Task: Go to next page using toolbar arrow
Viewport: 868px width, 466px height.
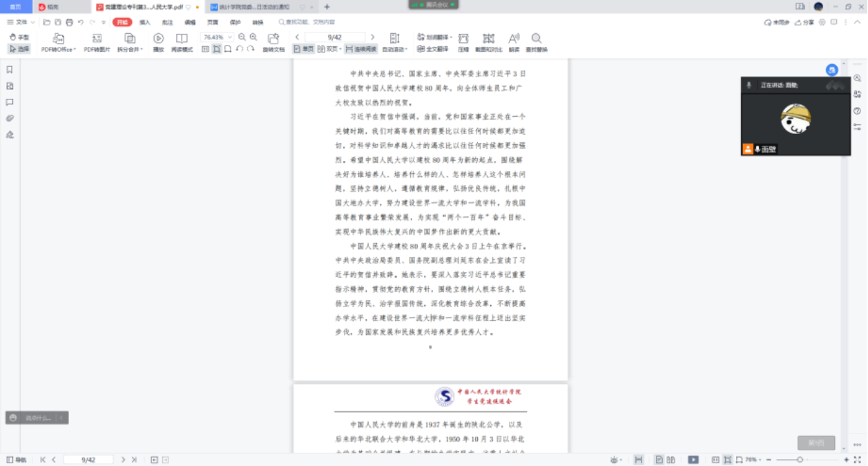Action: [373, 37]
